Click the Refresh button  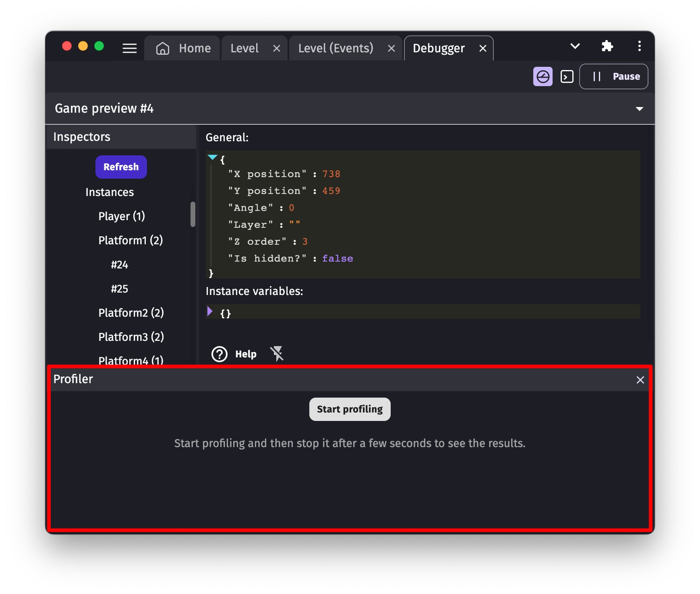pyautogui.click(x=121, y=167)
